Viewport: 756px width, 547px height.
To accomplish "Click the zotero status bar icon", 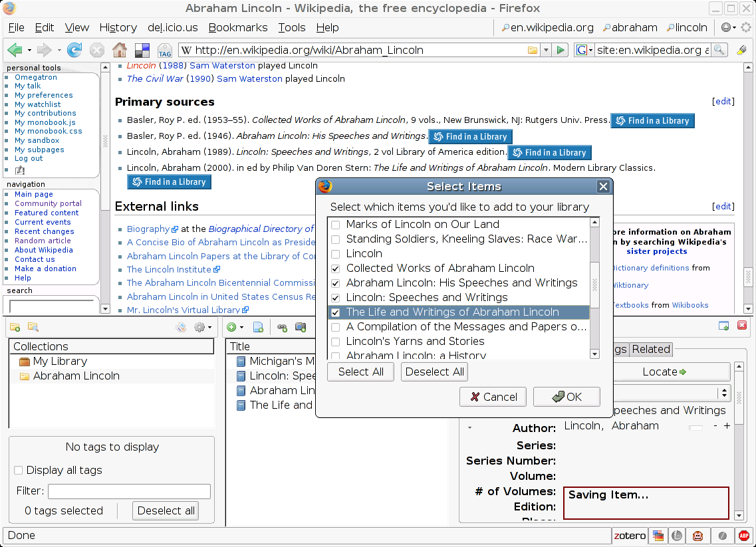I will (630, 536).
